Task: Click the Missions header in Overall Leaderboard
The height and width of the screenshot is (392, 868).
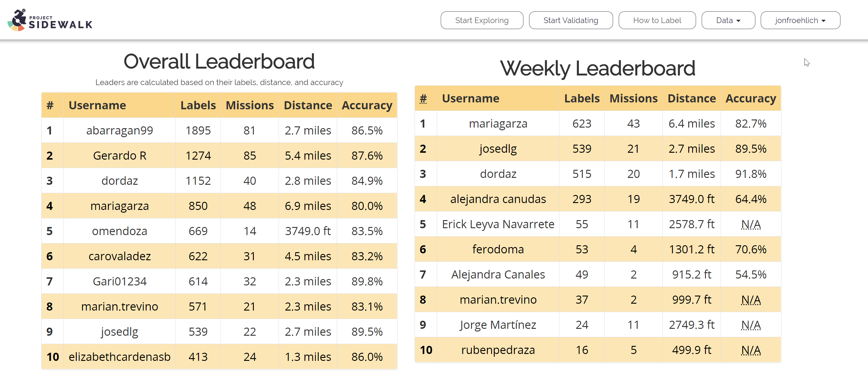Action: click(x=249, y=105)
